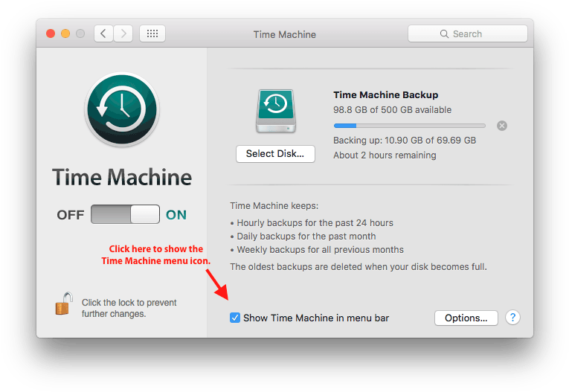Click the Time Machine window title

click(284, 34)
